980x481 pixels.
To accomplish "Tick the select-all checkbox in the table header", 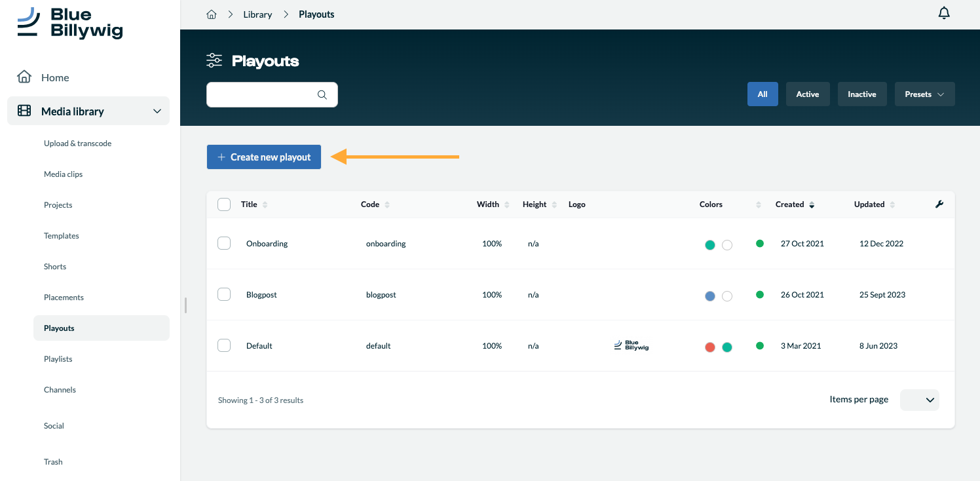I will tap(224, 204).
